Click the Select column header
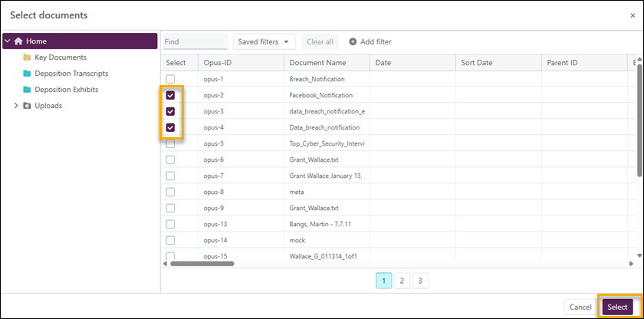 click(x=179, y=63)
